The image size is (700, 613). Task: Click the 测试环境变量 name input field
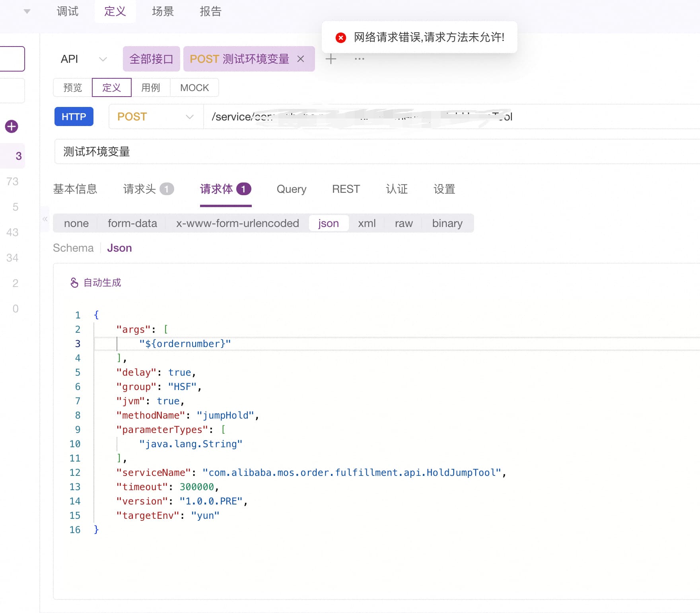click(358, 151)
